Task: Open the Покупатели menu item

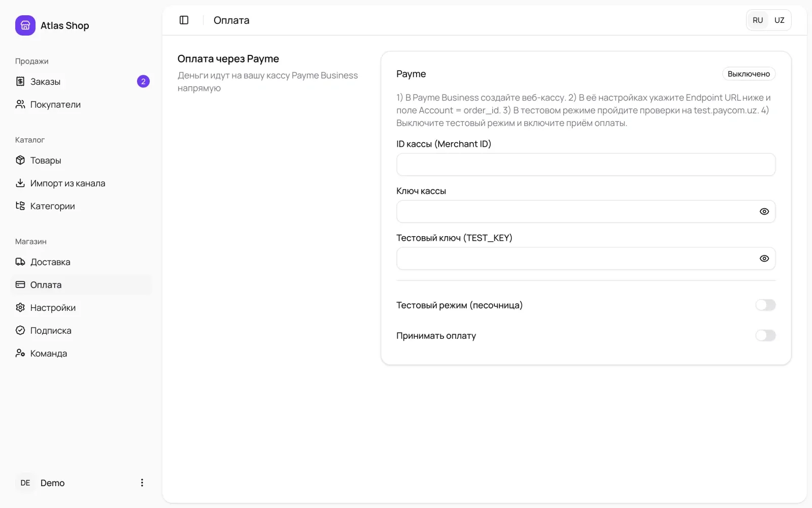Action: coord(81,104)
